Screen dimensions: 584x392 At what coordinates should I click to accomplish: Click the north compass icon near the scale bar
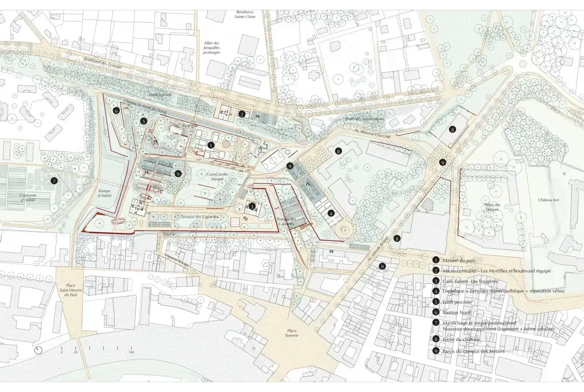coord(38,350)
